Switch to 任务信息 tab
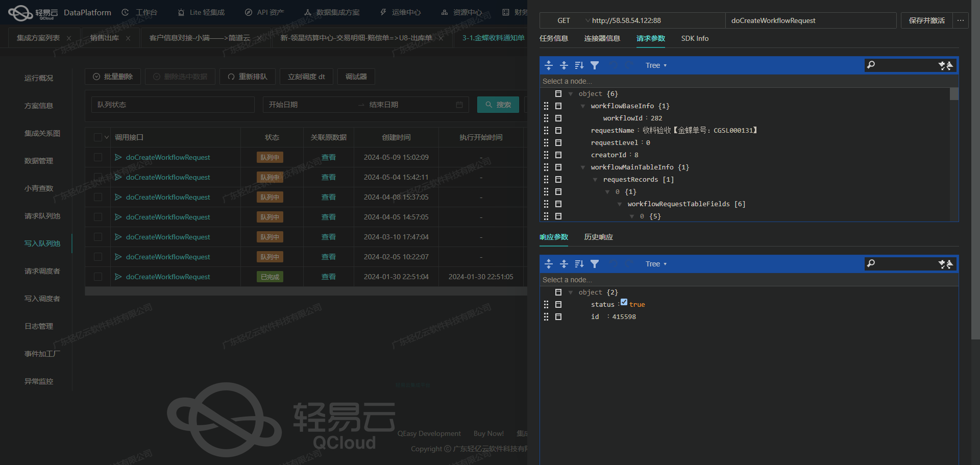This screenshot has width=980, height=465. [x=554, y=38]
